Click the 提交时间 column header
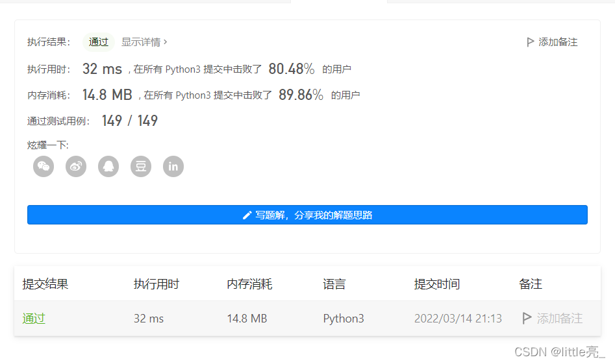 coord(437,284)
